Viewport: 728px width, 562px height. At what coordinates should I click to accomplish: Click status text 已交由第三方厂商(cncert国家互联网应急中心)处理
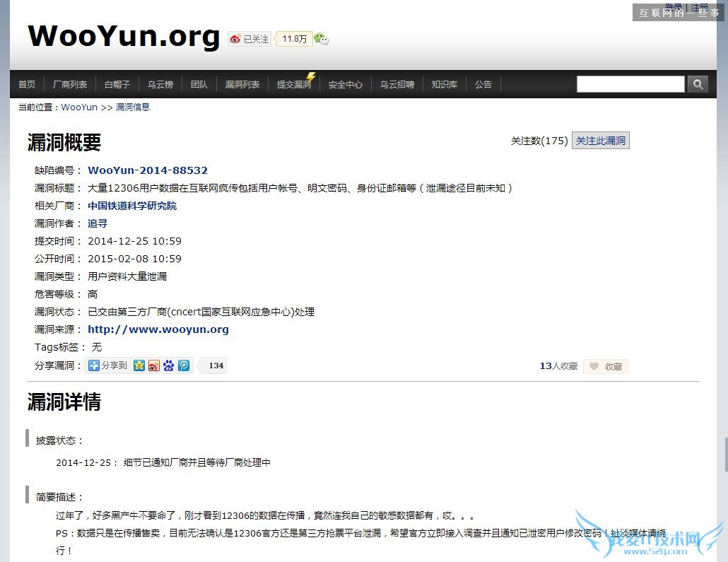click(201, 312)
